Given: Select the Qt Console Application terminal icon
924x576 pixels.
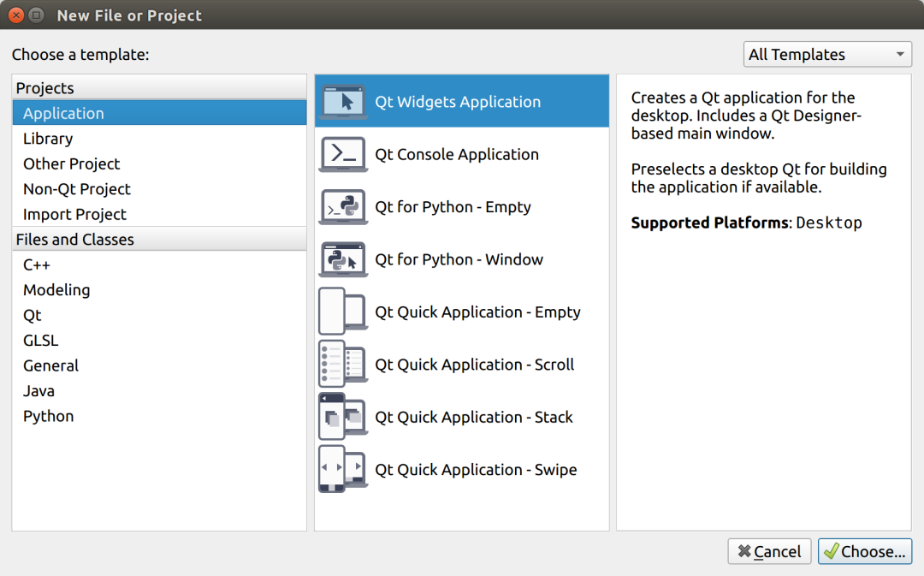Looking at the screenshot, I should [x=343, y=155].
